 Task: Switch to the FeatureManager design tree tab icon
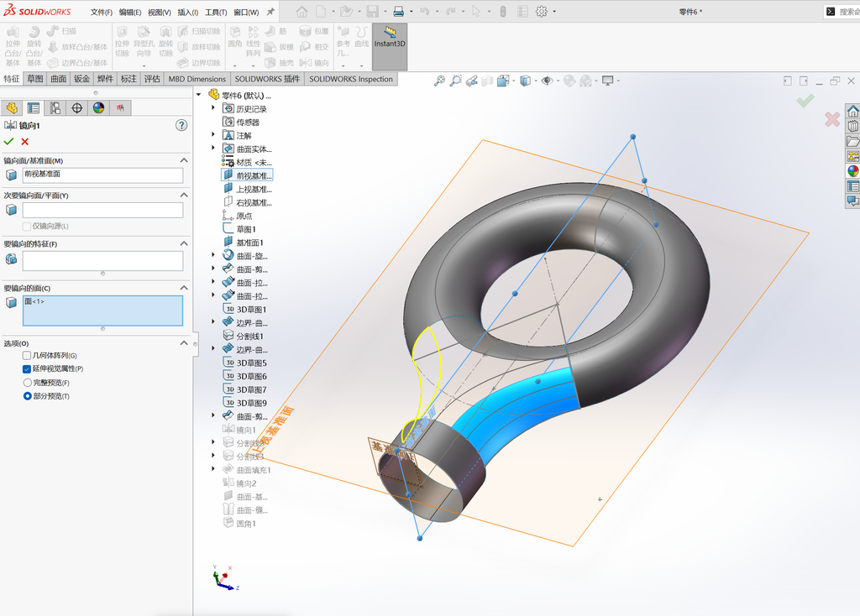pyautogui.click(x=12, y=108)
